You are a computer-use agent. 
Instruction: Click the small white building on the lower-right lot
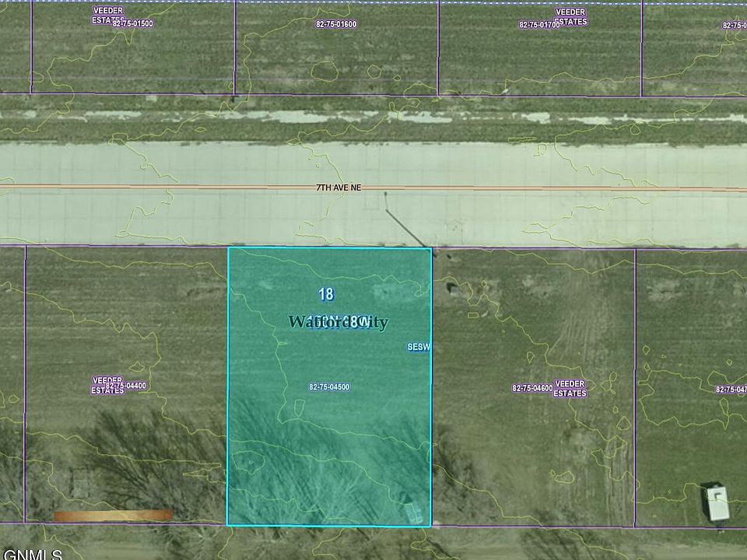pyautogui.click(x=717, y=503)
